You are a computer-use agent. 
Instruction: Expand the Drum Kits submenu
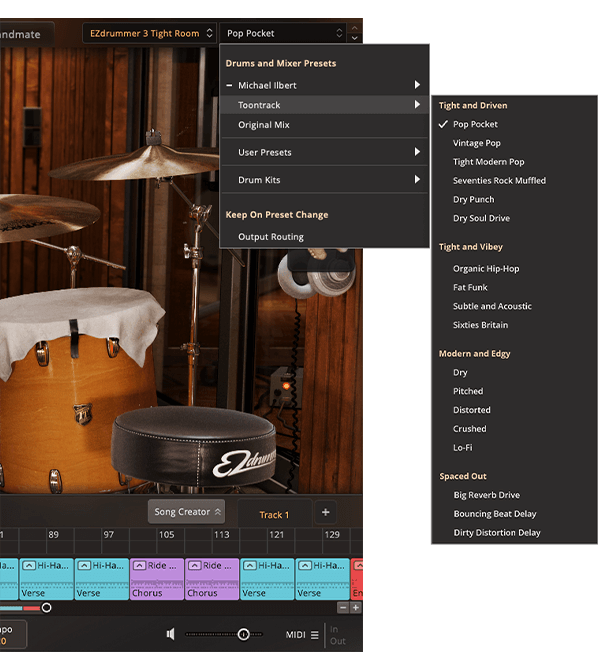point(323,180)
